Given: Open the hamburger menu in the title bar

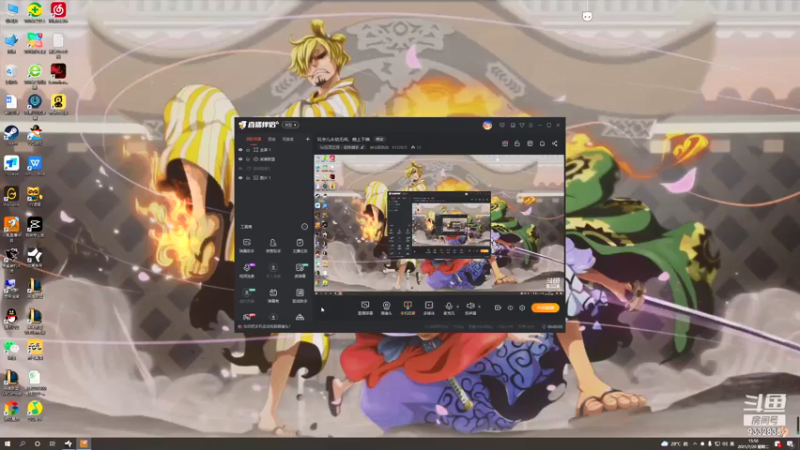Looking at the screenshot, I should pos(531,125).
